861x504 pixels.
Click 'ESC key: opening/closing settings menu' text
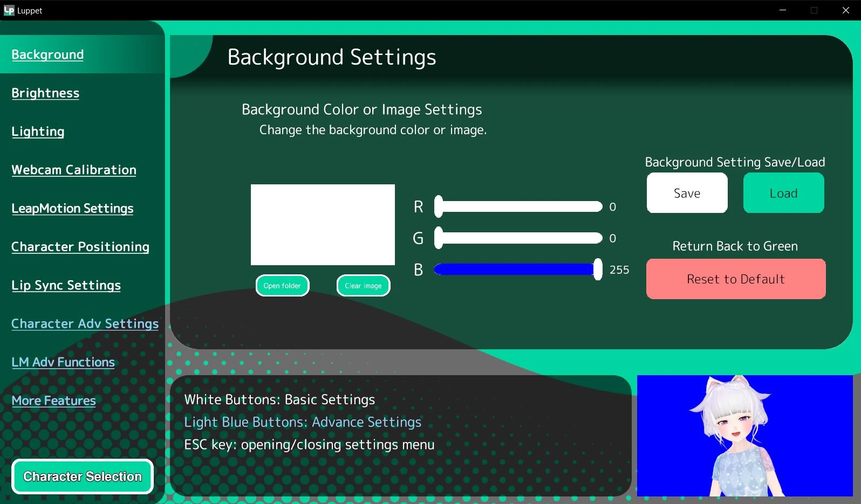click(309, 445)
